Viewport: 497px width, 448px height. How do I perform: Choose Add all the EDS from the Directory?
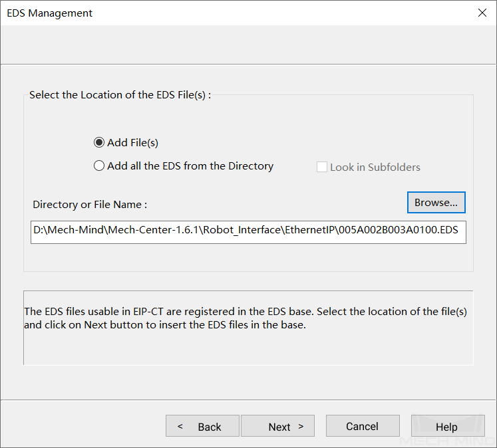click(99, 166)
